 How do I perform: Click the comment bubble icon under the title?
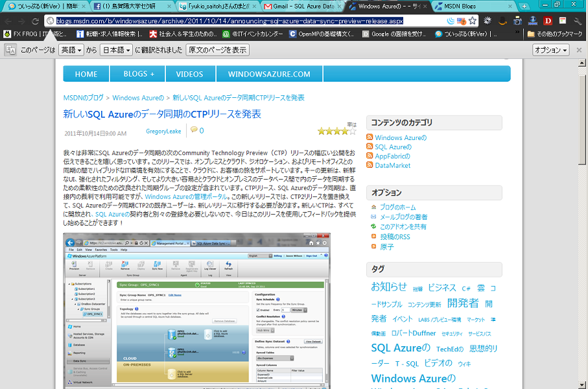pos(193,130)
